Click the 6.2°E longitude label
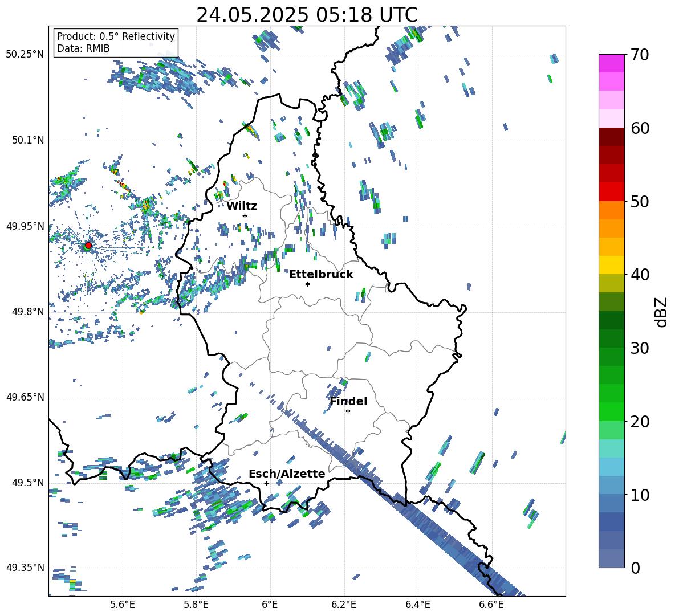This screenshot has height=616, width=675. (344, 605)
